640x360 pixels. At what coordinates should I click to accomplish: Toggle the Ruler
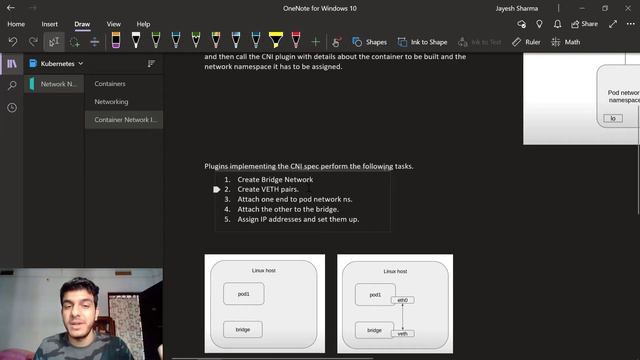[526, 42]
